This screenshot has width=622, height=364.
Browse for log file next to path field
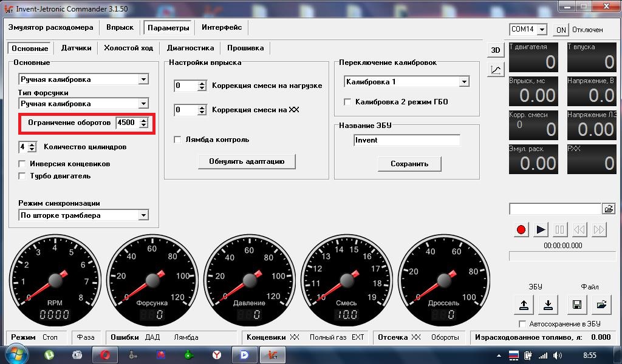pyautogui.click(x=609, y=209)
